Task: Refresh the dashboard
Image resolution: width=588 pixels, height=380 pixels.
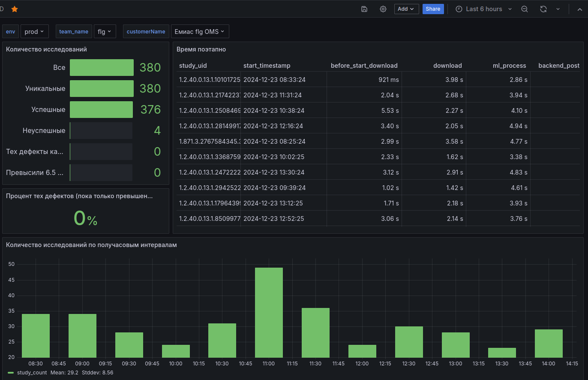Action: 543,9
